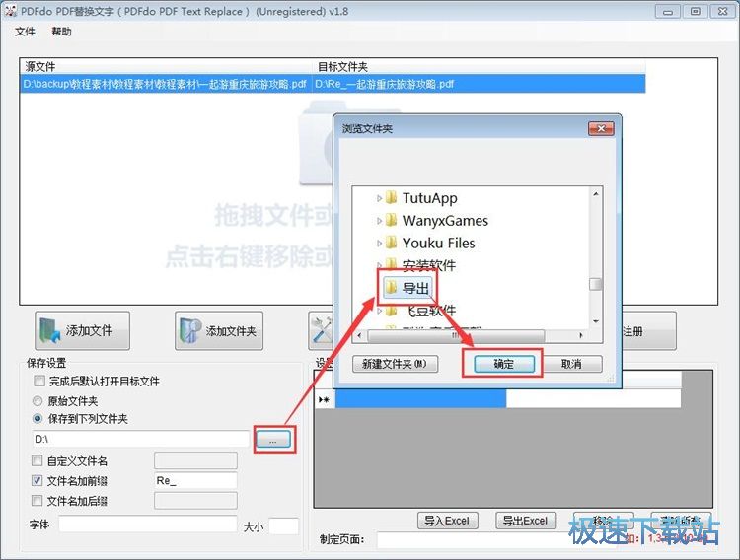Expand the WanyxGames folder node
The height and width of the screenshot is (560, 740).
click(379, 220)
